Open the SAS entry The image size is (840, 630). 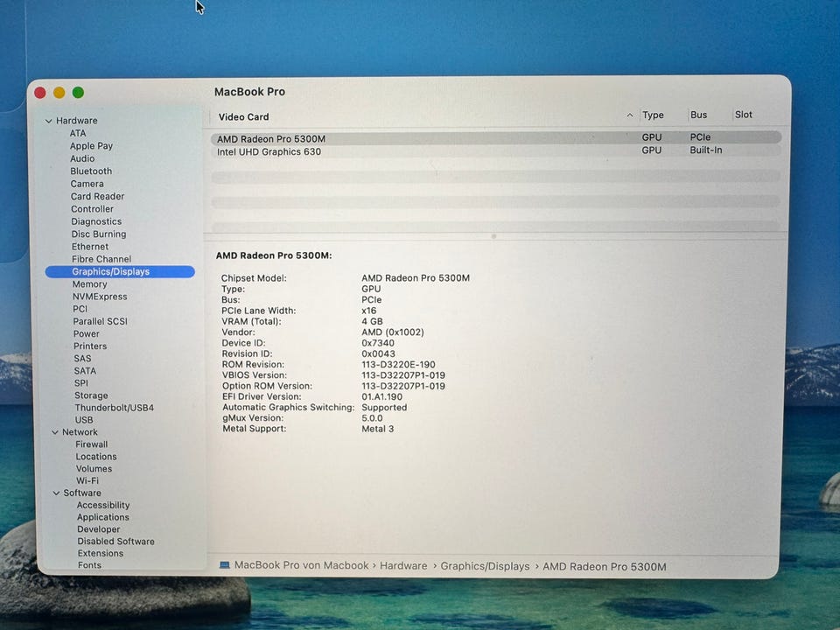[82, 359]
